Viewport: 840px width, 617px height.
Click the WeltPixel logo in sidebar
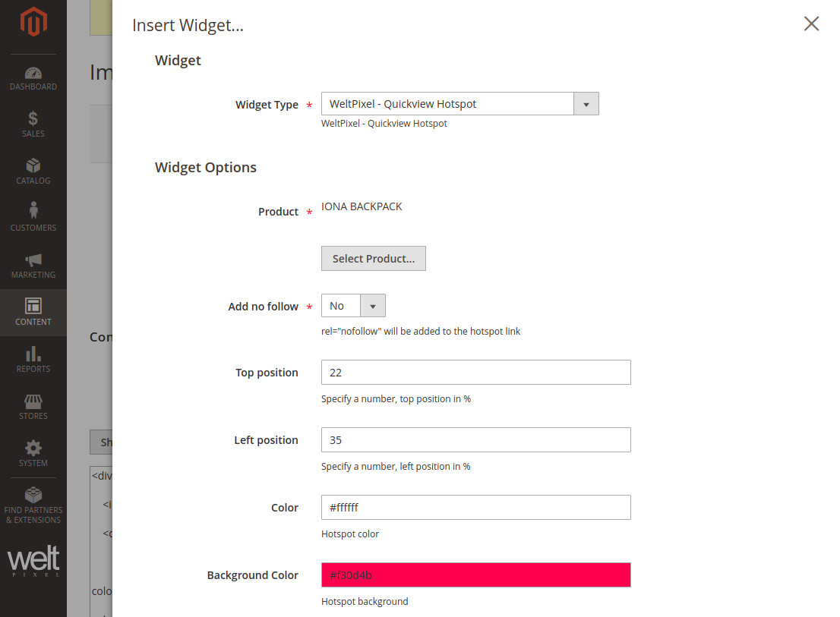[x=33, y=562]
